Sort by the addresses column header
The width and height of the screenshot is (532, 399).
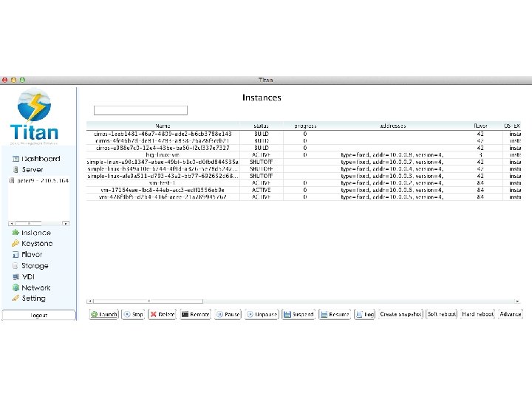point(393,126)
